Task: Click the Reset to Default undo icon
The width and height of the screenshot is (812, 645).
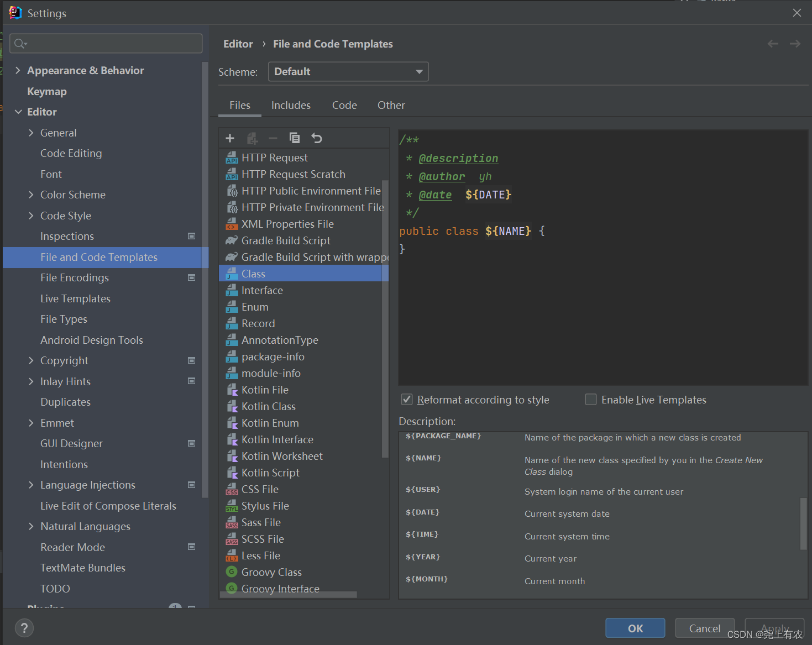Action: [316, 138]
